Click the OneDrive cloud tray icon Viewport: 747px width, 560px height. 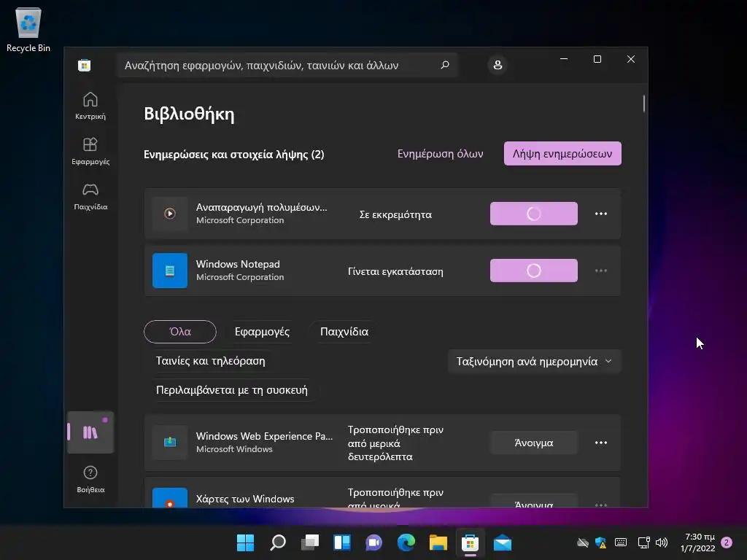click(583, 542)
